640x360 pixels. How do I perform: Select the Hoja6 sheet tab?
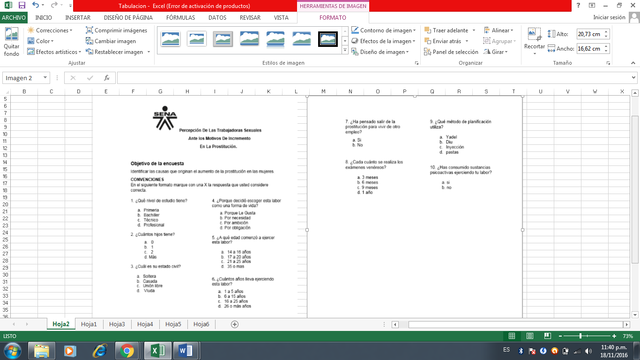tap(201, 324)
